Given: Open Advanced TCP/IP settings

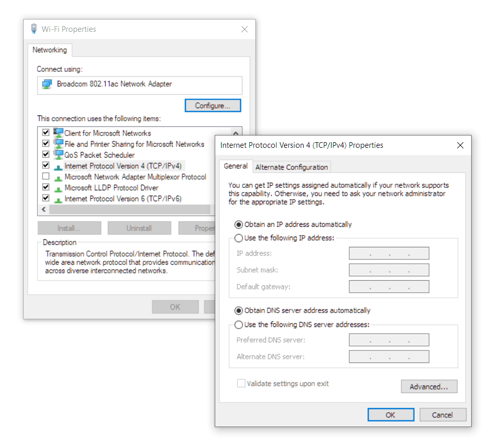Looking at the screenshot, I should pos(429,387).
